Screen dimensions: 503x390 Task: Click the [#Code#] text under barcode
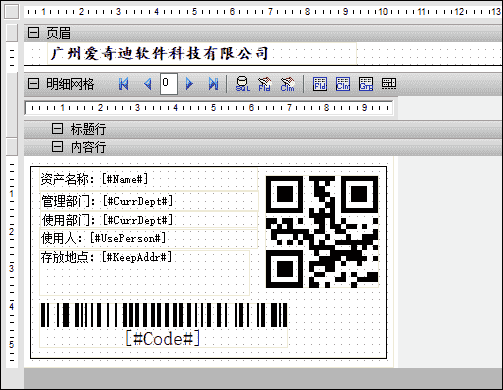[163, 338]
